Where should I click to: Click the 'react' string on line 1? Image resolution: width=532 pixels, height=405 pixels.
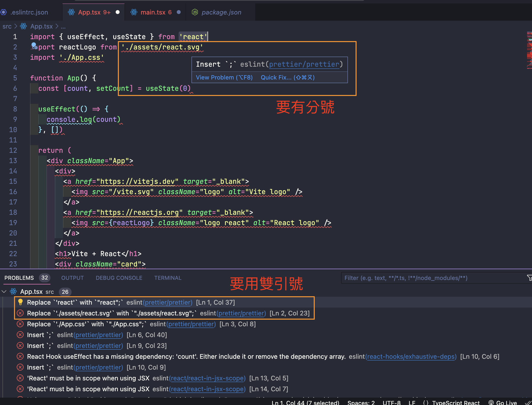[x=193, y=37]
